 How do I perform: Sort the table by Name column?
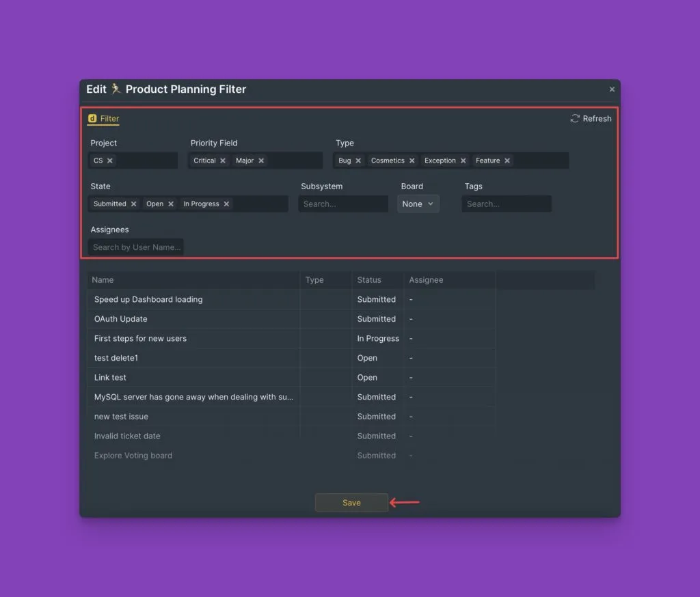click(x=103, y=279)
